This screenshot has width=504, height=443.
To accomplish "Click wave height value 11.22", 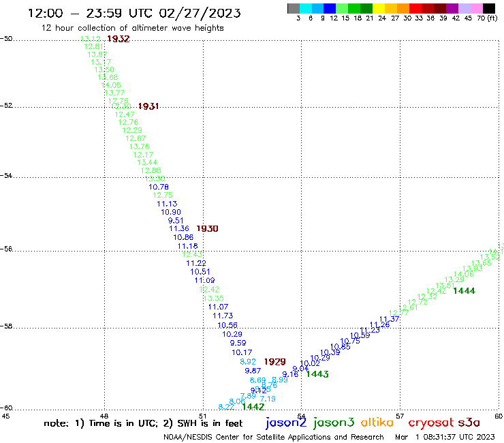I will [x=196, y=263].
